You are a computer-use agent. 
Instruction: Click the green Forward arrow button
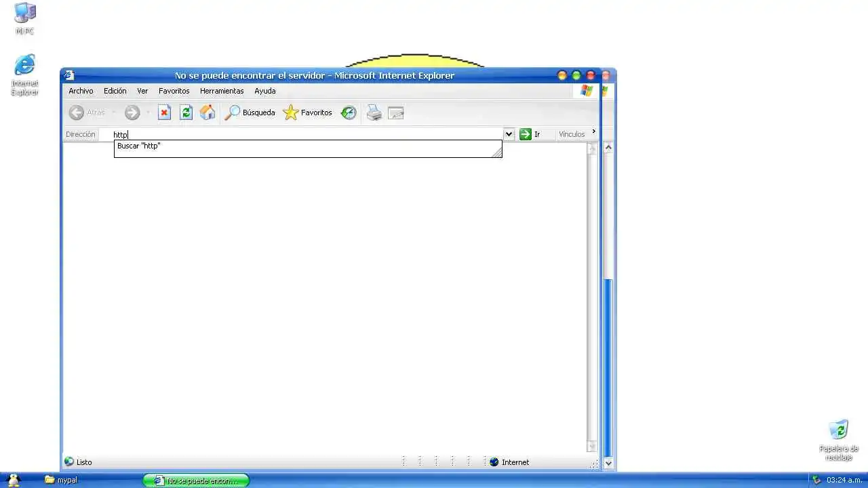132,113
